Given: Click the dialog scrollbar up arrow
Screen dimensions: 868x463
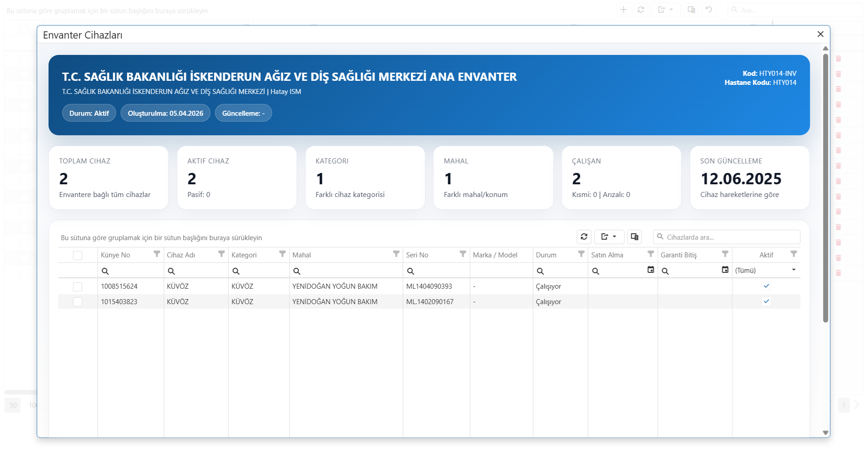Looking at the screenshot, I should tap(826, 48).
